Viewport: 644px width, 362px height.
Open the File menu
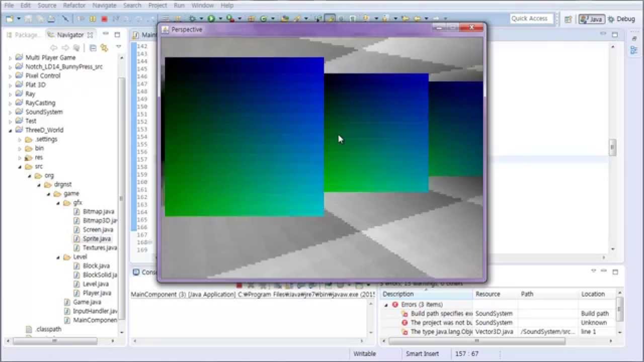pyautogui.click(x=9, y=5)
